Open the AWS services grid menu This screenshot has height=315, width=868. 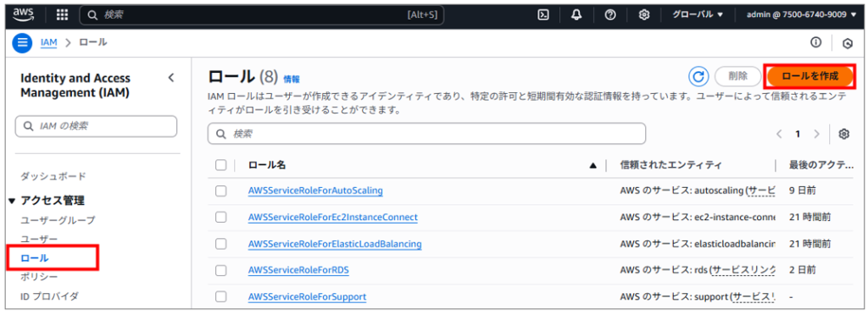pos(63,15)
